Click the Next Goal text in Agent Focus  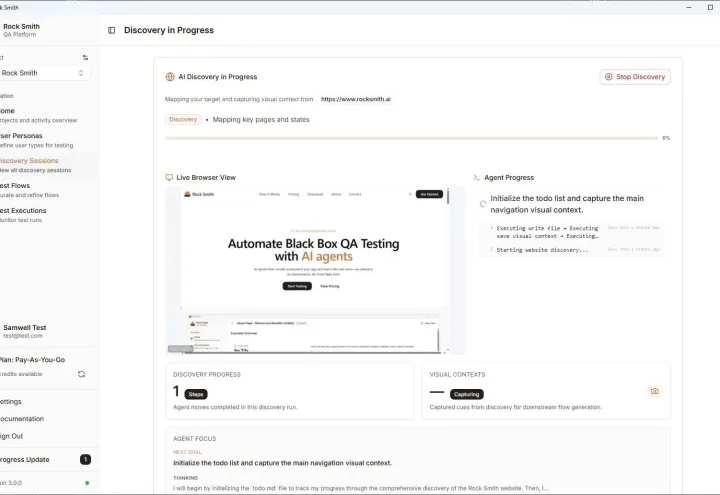pyautogui.click(x=282, y=463)
